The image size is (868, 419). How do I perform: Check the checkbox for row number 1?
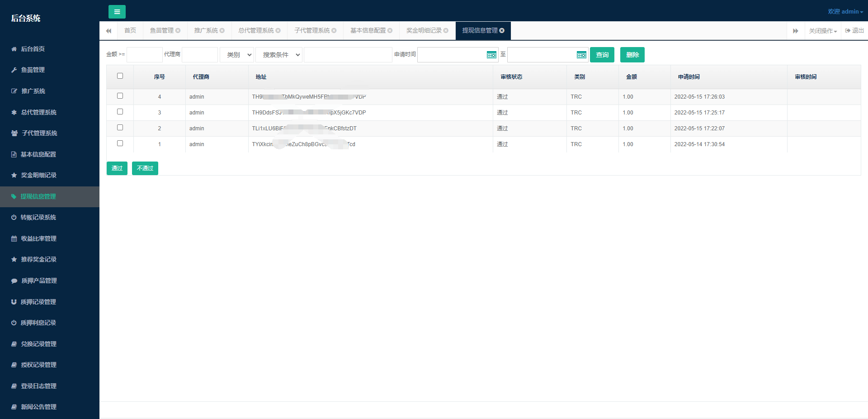[120, 143]
